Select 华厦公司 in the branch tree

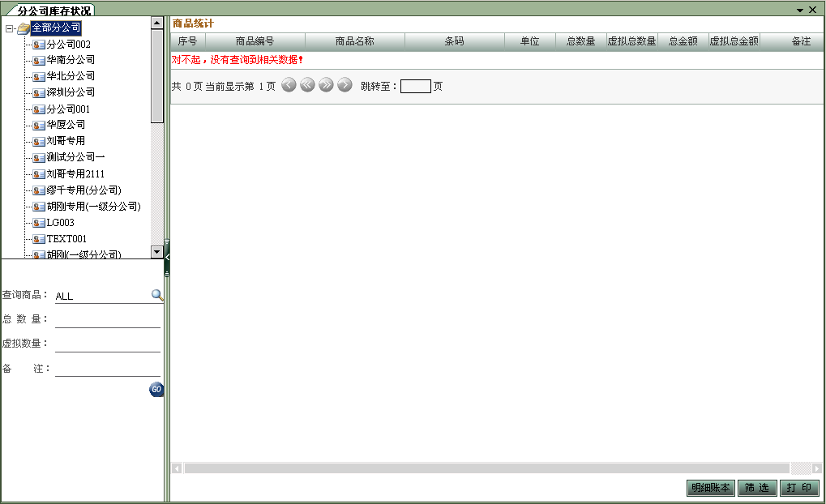[65, 125]
